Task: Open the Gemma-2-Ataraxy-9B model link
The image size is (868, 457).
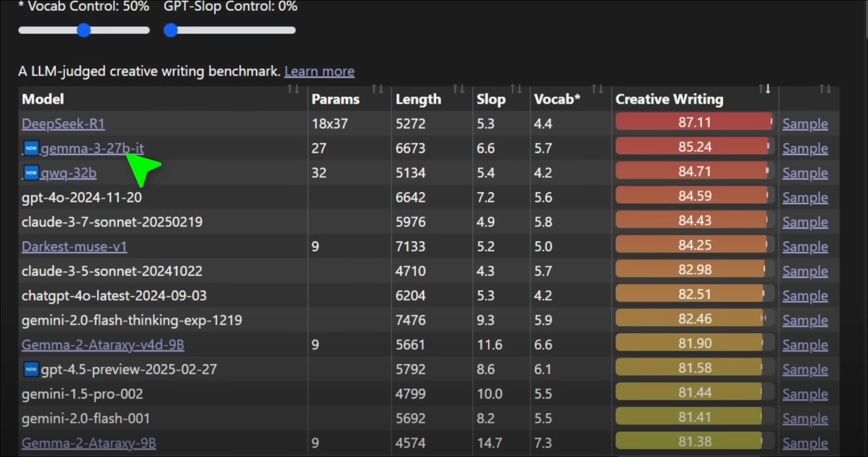Action: coord(89,443)
